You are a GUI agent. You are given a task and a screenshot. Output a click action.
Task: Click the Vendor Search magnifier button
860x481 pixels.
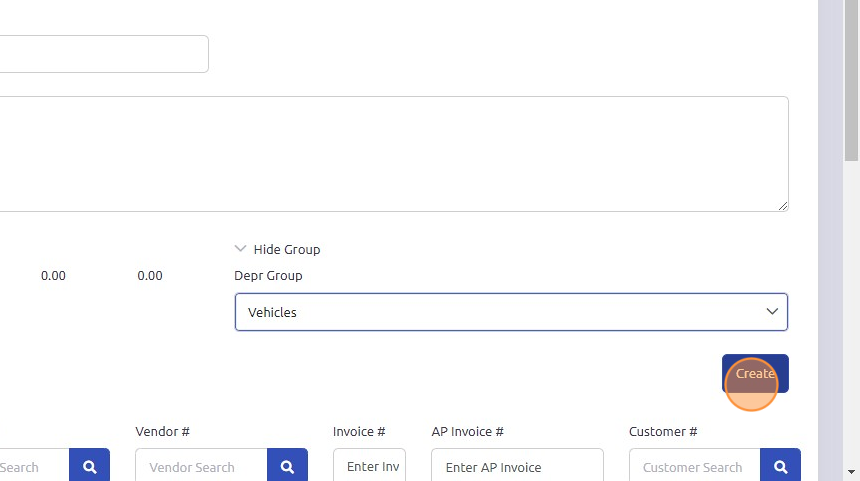click(x=287, y=466)
